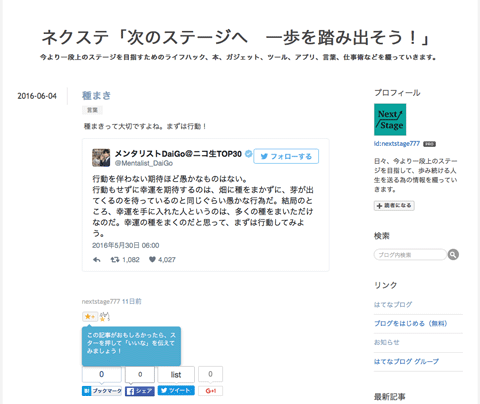Click the ツイート button
480x404 pixels.
click(176, 391)
